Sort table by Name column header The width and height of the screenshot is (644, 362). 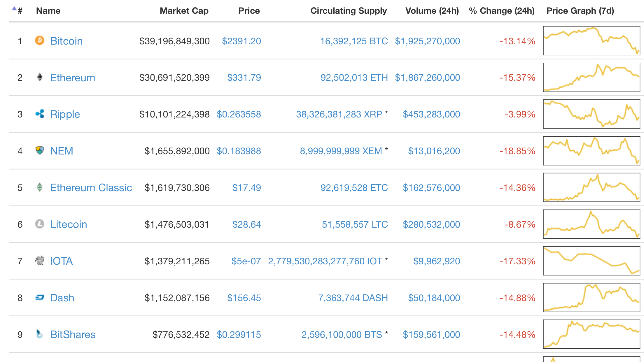point(48,11)
